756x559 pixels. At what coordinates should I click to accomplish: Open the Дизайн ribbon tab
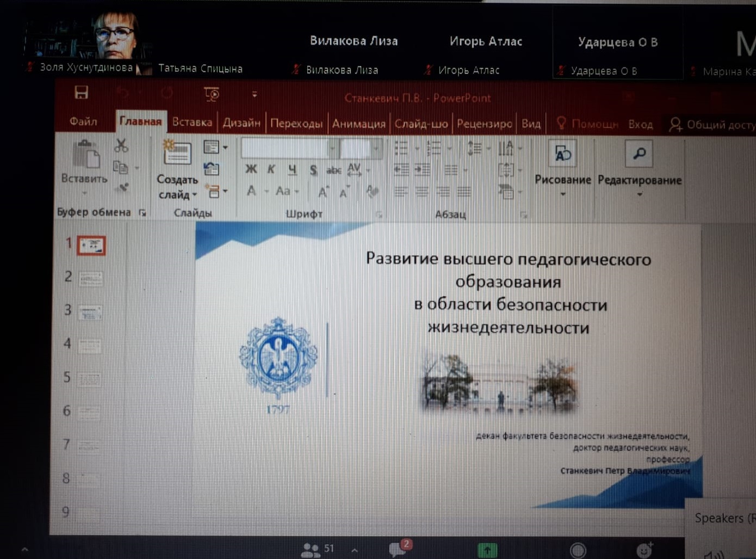click(241, 123)
